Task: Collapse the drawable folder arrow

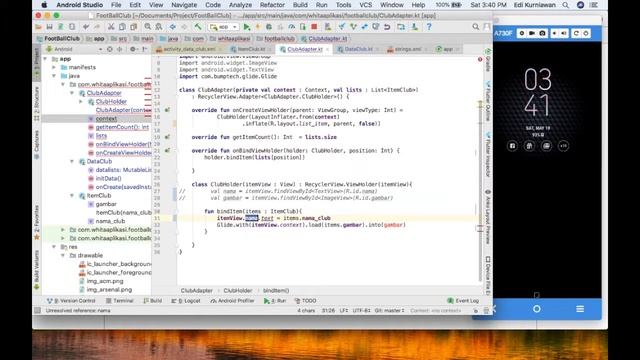Action: tap(63, 256)
